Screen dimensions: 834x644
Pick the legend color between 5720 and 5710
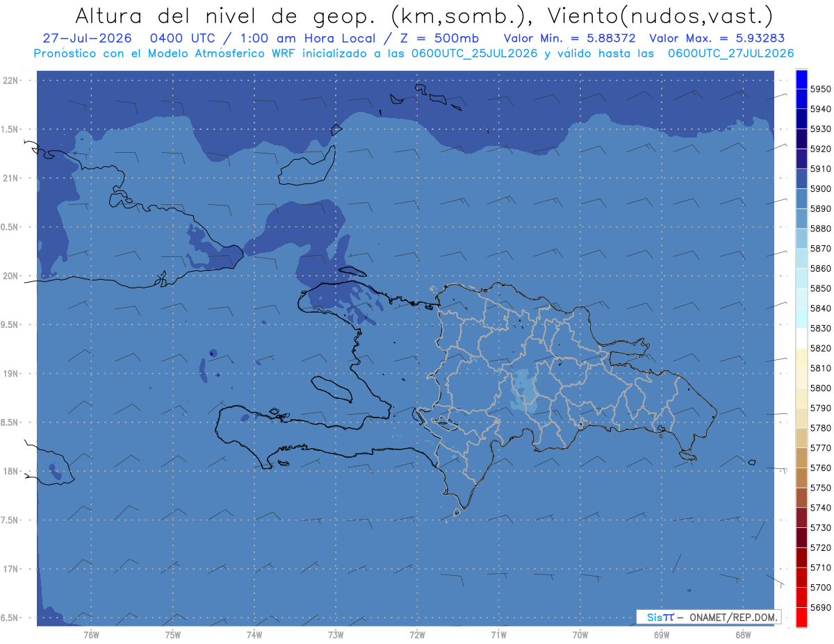point(801,557)
